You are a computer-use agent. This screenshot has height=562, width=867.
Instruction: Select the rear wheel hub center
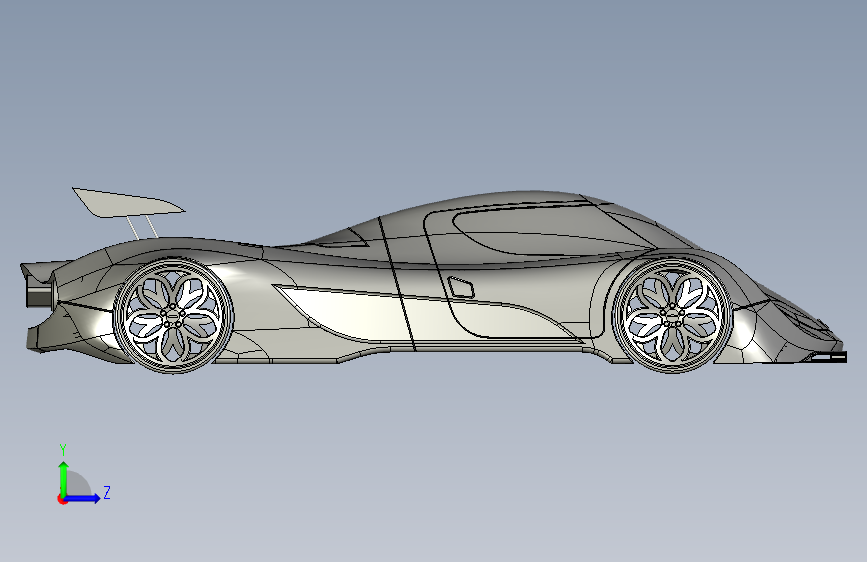173,316
